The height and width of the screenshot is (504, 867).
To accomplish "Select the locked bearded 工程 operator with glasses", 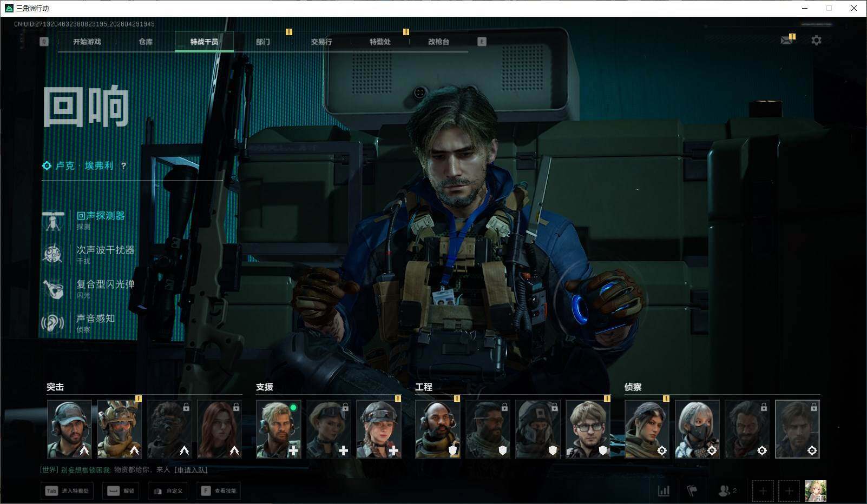I will [488, 429].
